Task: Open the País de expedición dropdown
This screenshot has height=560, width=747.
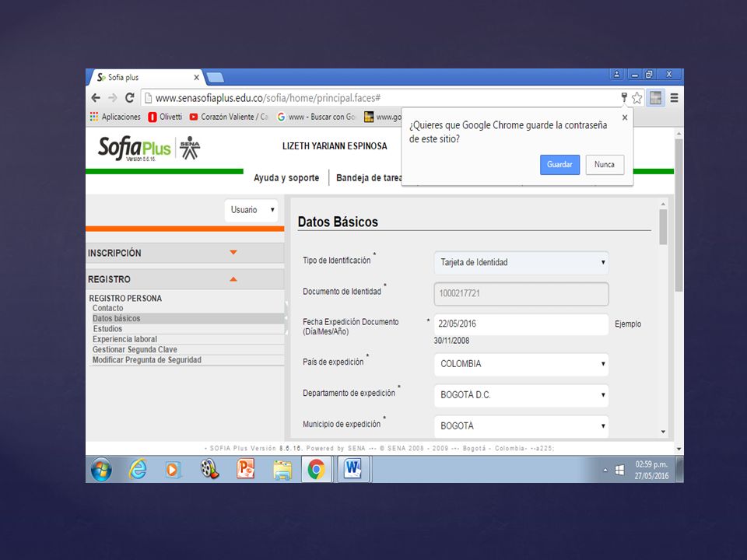Action: click(x=521, y=364)
